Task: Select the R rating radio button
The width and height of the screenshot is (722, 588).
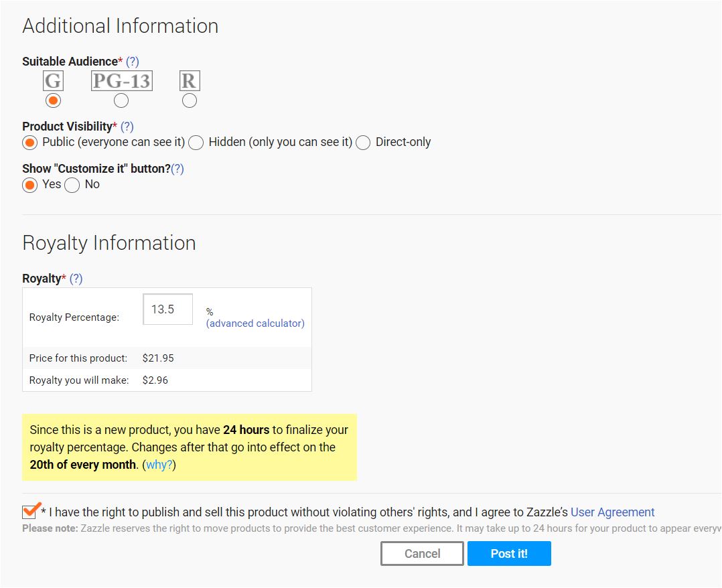Action: coord(190,100)
